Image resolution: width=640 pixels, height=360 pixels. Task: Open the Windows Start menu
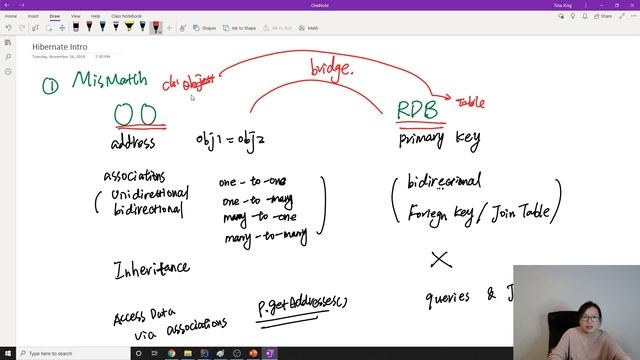pos(8,353)
